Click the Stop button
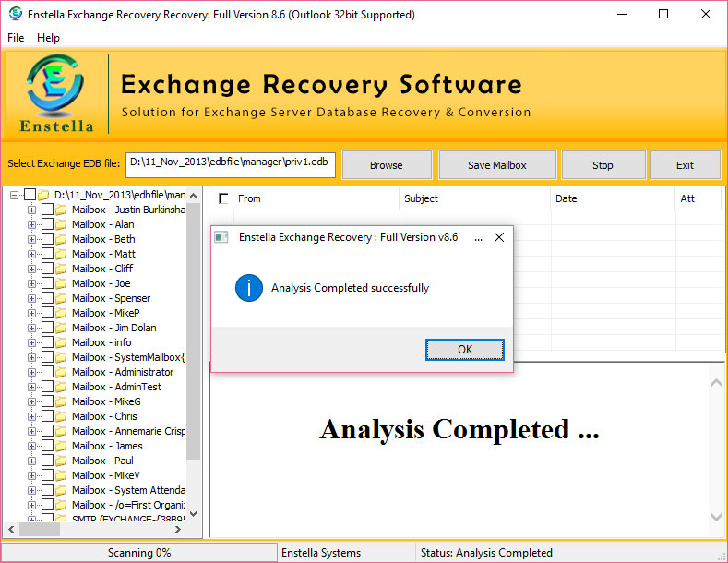 [x=603, y=165]
